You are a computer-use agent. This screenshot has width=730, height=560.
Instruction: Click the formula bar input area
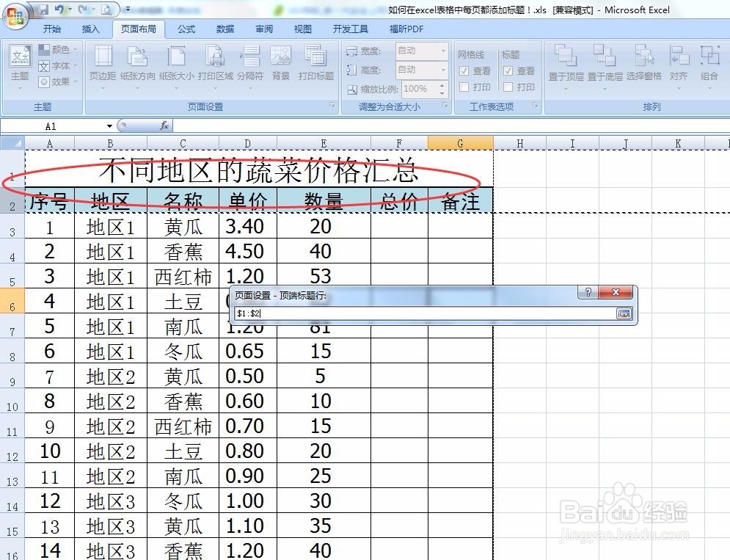450,126
